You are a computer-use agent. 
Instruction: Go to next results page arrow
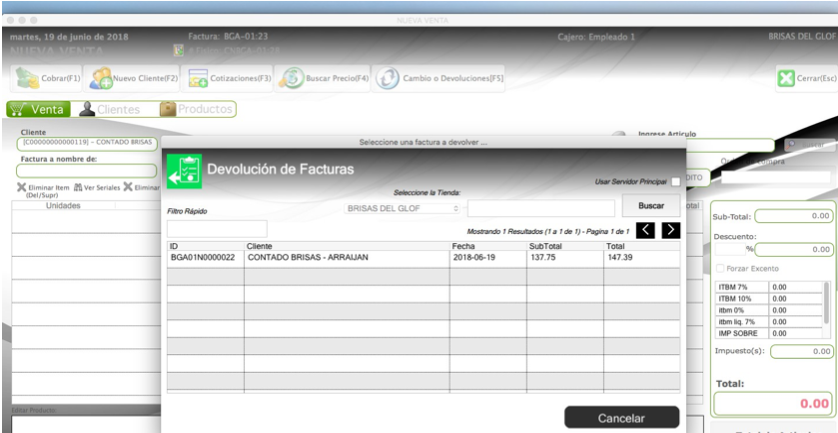coord(671,230)
